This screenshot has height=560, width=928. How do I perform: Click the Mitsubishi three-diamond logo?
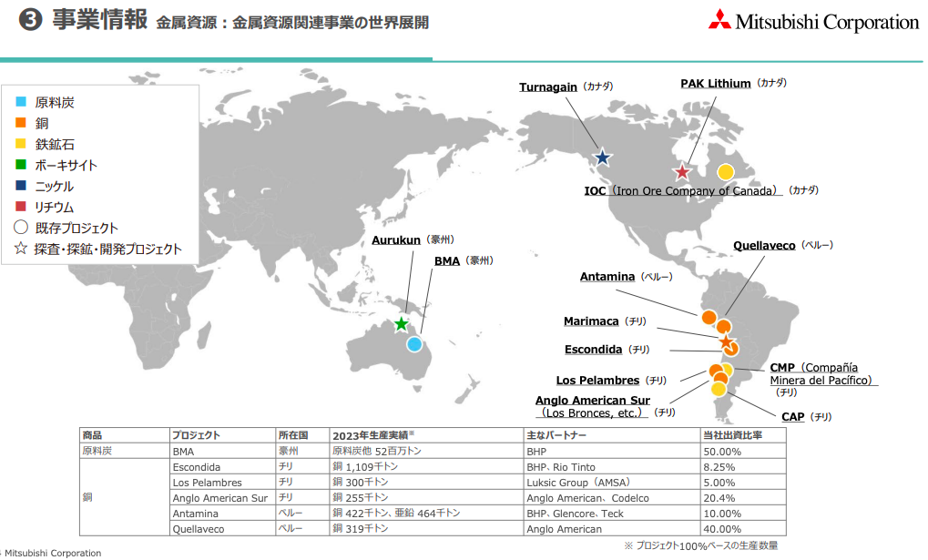point(719,19)
